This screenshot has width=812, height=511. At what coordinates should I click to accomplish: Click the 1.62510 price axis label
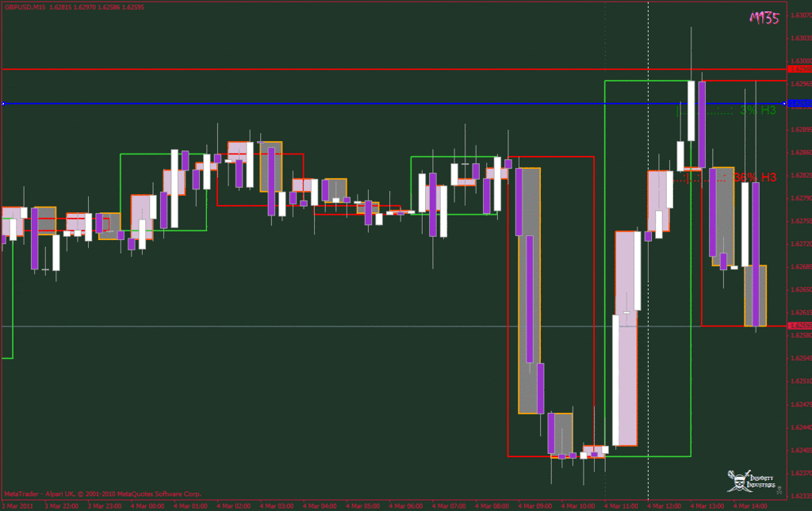tap(801, 380)
